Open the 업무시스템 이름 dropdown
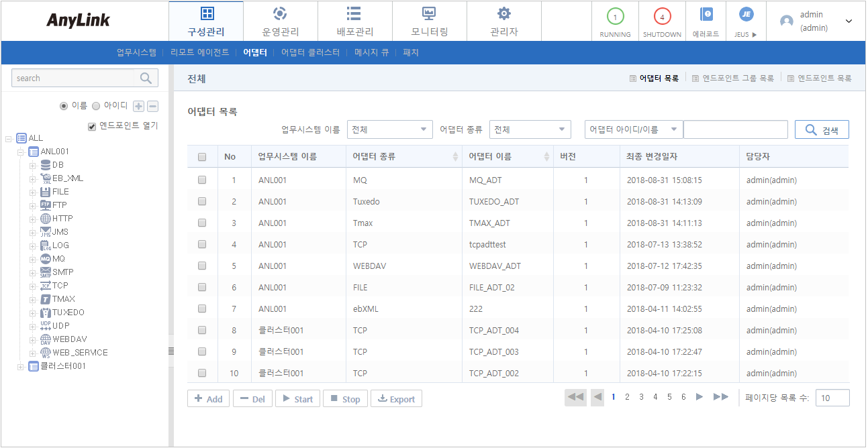The height and width of the screenshot is (448, 868). coord(389,129)
